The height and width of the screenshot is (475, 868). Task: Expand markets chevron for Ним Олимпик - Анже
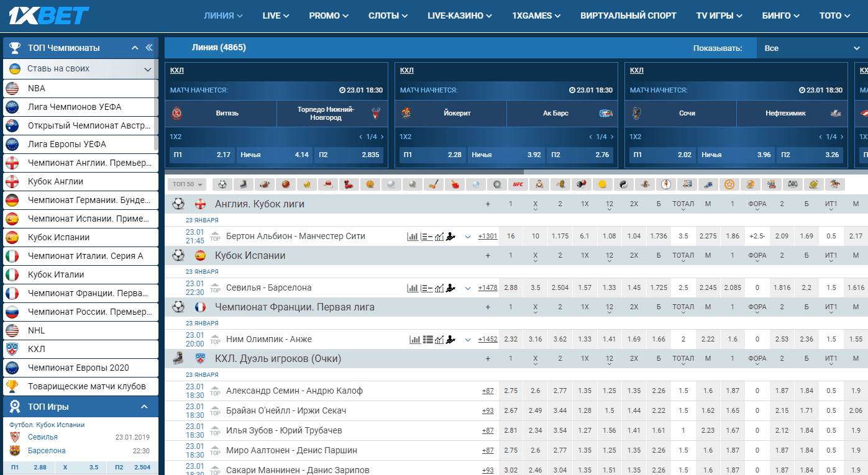(x=468, y=340)
